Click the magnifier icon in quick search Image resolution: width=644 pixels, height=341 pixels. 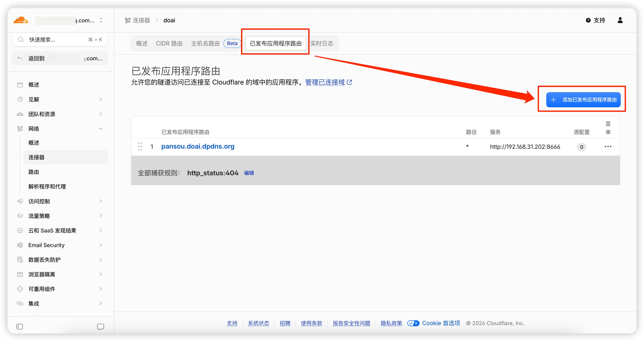21,39
